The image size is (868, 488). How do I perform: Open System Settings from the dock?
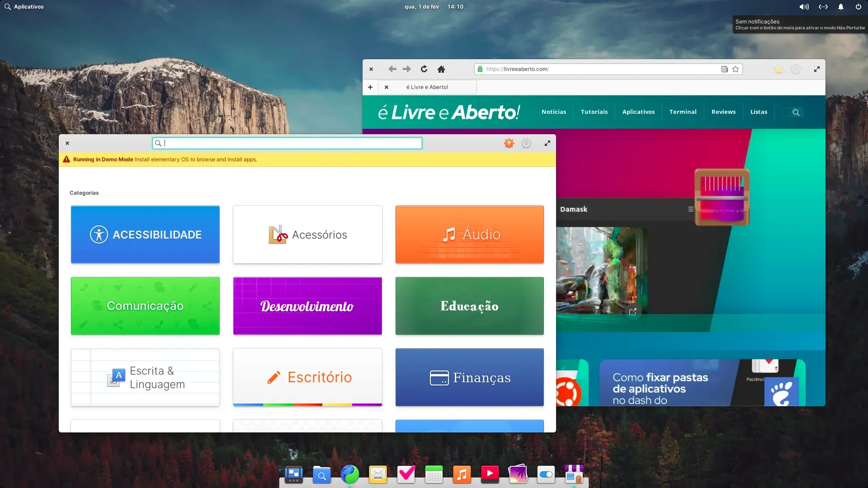click(x=546, y=474)
